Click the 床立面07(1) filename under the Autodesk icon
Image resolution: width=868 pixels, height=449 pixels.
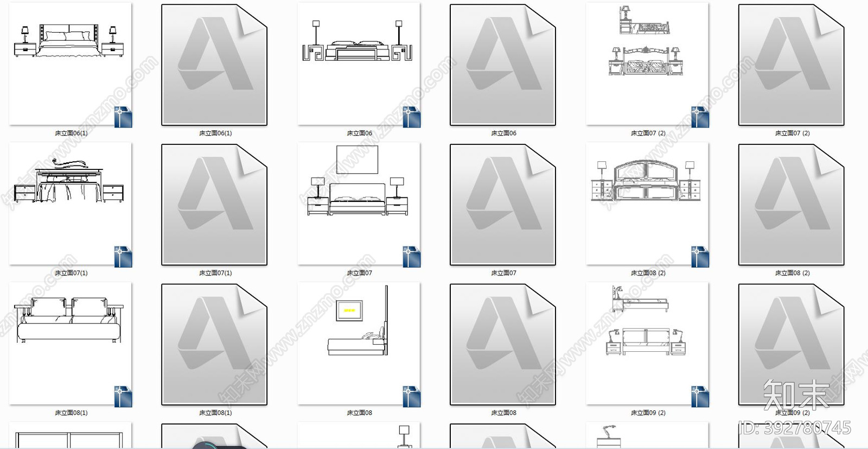point(215,273)
